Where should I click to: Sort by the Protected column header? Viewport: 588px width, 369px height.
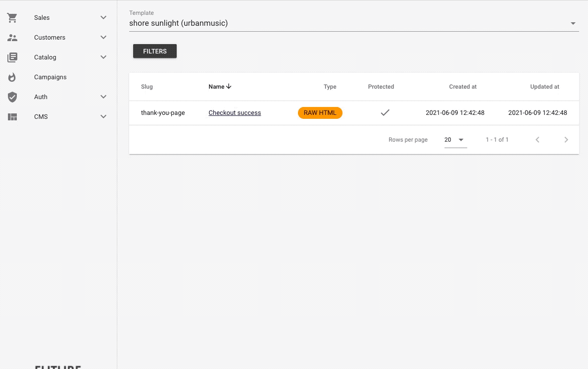coord(381,87)
